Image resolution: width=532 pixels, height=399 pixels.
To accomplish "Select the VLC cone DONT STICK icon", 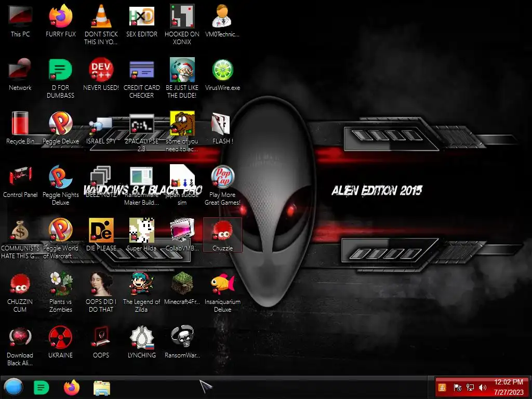I will tap(101, 24).
